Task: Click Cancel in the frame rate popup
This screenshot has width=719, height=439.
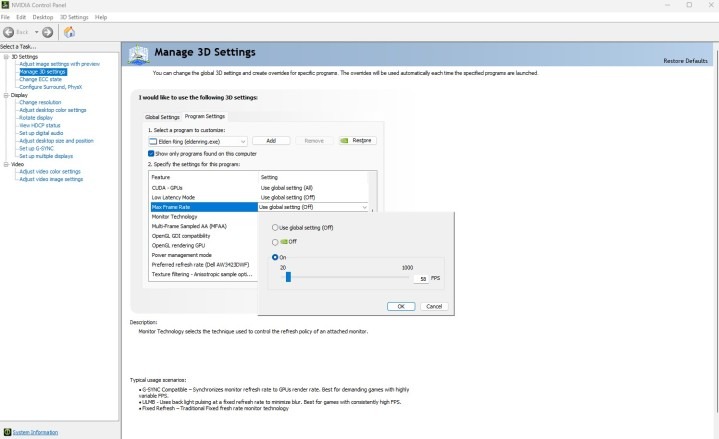Action: point(434,306)
